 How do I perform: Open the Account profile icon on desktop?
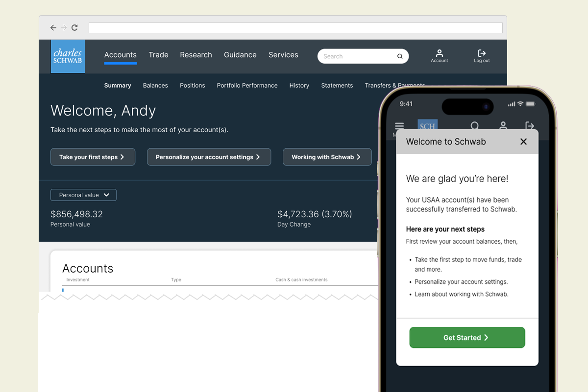[440, 55]
